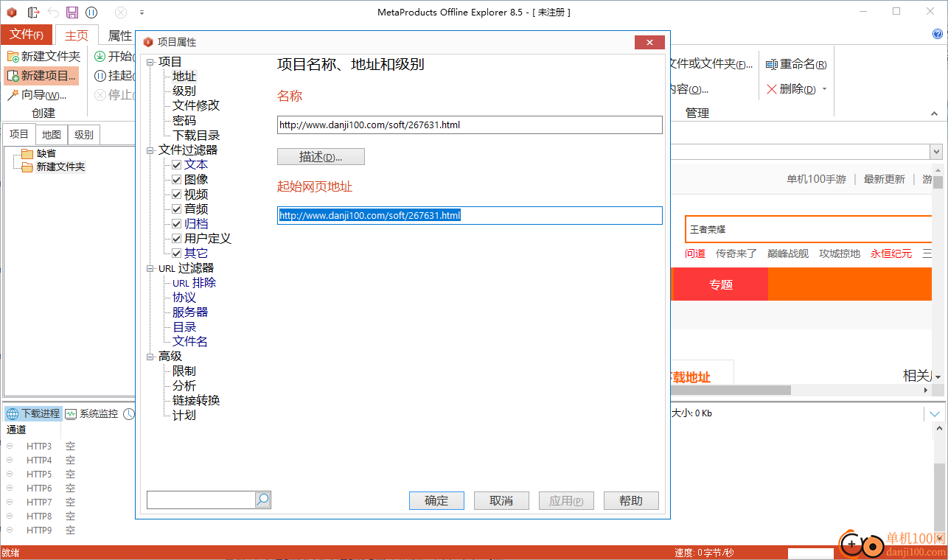Uncheck the 归档 archive filter checkbox
The height and width of the screenshot is (560, 948).
(177, 224)
